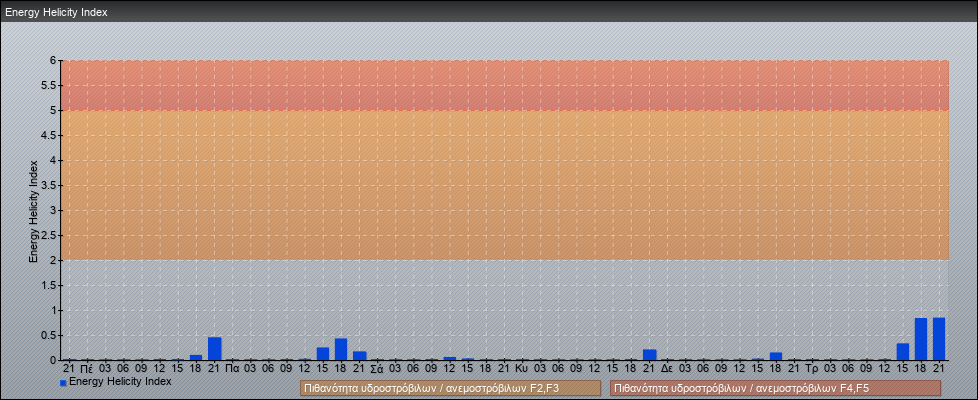Click the y-axis value 0.5
Screen dimensions: 978x400
(49, 335)
